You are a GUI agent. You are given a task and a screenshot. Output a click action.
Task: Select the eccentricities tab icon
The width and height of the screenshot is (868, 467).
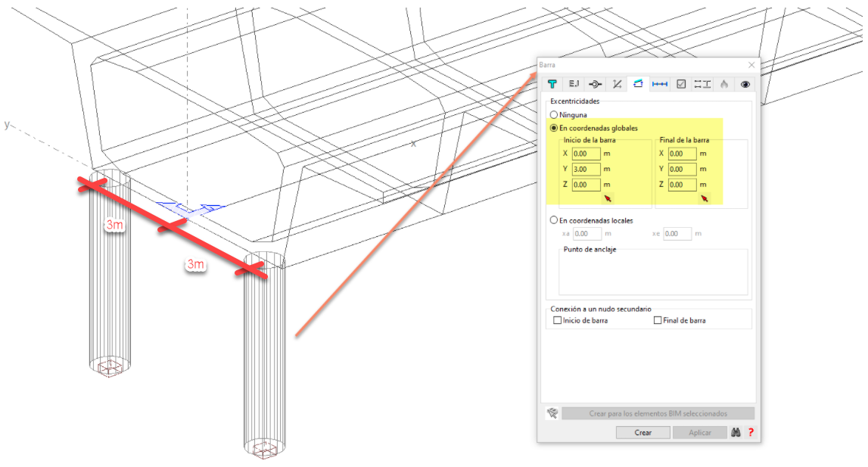pyautogui.click(x=638, y=84)
